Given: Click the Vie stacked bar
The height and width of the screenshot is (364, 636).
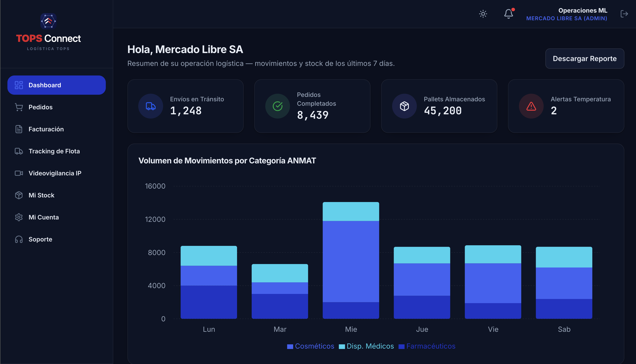Looking at the screenshot, I should point(493,282).
